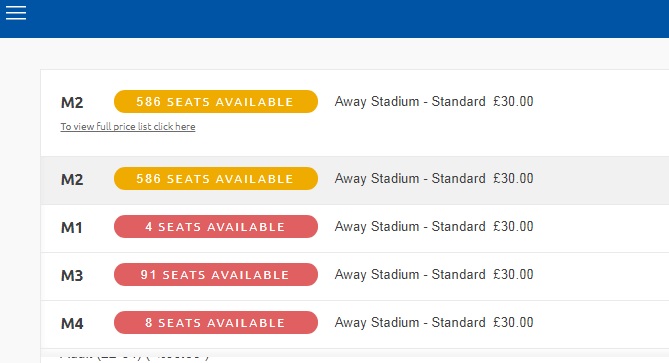The width and height of the screenshot is (669, 363).
Task: Click the £30.00 price in the M1 row
Action: (x=513, y=227)
